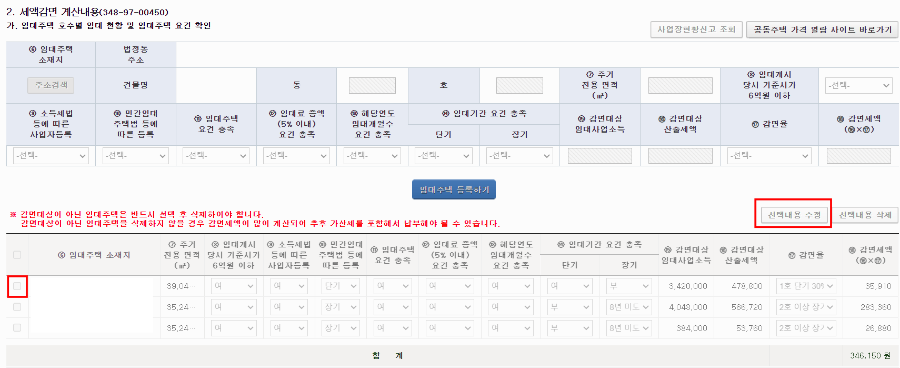
Task: Click the 사업장현황신고 조회 button
Action: point(696,30)
